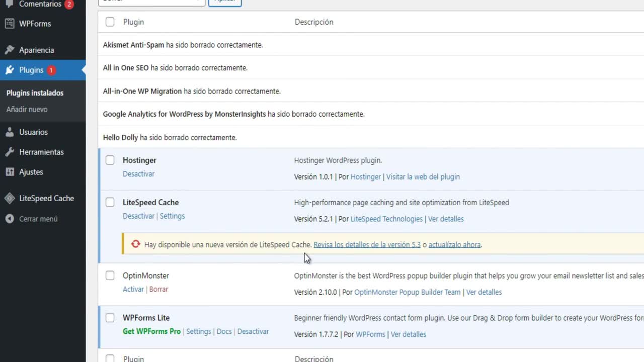Select Plugins instalados submenu item

[x=35, y=93]
